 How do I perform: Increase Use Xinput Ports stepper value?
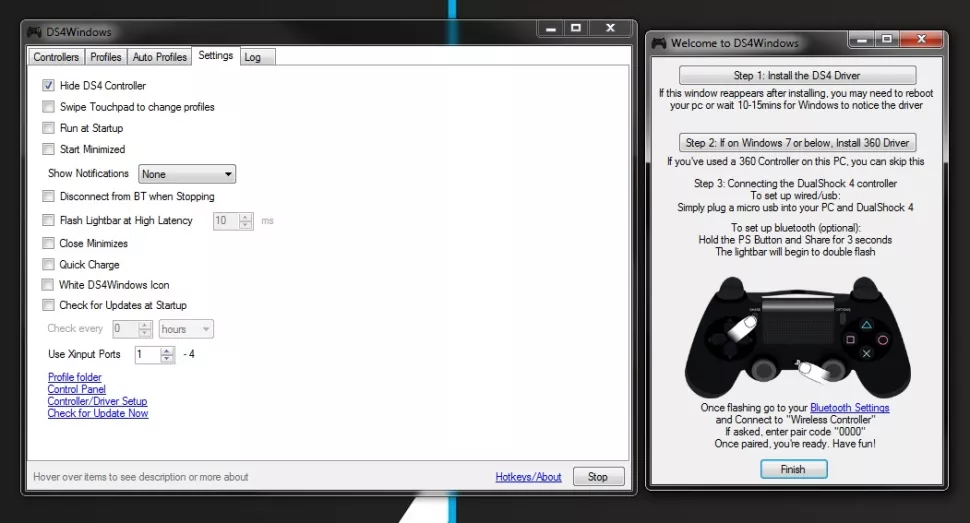(169, 350)
